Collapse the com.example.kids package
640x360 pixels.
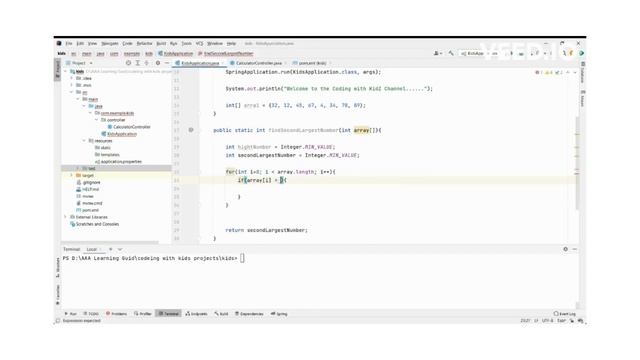coord(90,113)
